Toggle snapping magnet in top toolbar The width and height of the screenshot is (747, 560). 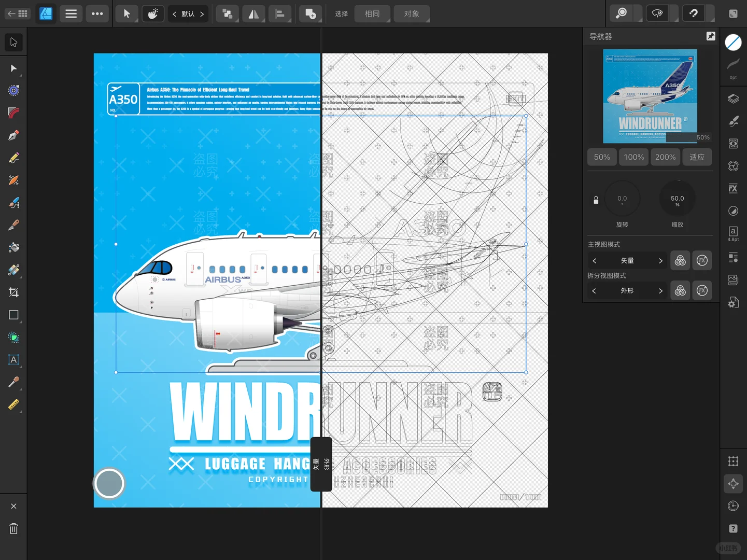click(694, 13)
